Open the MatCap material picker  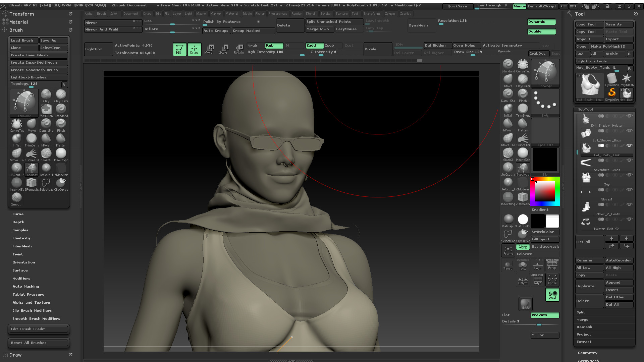point(508,221)
